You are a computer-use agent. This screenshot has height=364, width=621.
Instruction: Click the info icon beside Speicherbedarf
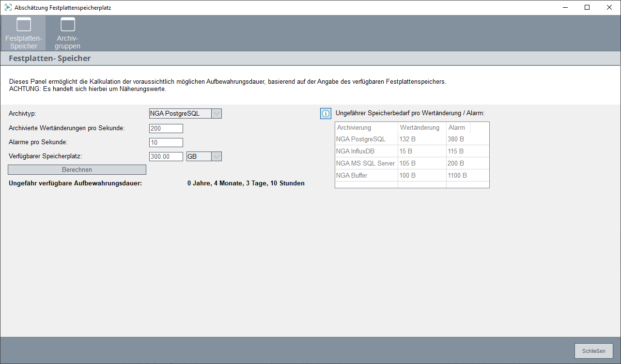tap(326, 113)
